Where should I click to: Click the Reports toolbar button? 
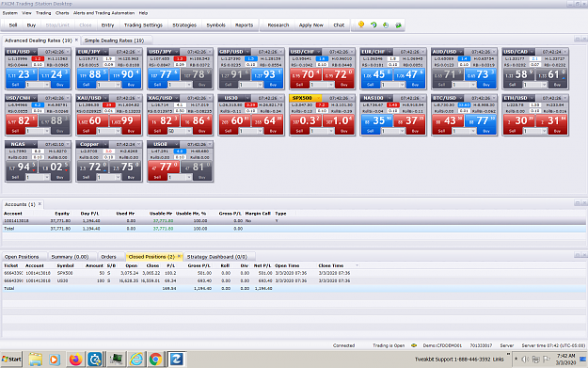tap(244, 25)
